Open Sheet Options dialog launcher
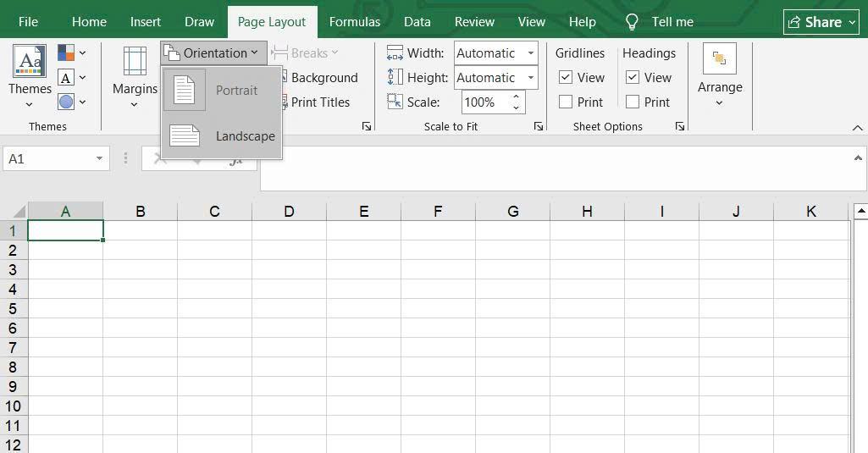868x453 pixels. point(680,126)
